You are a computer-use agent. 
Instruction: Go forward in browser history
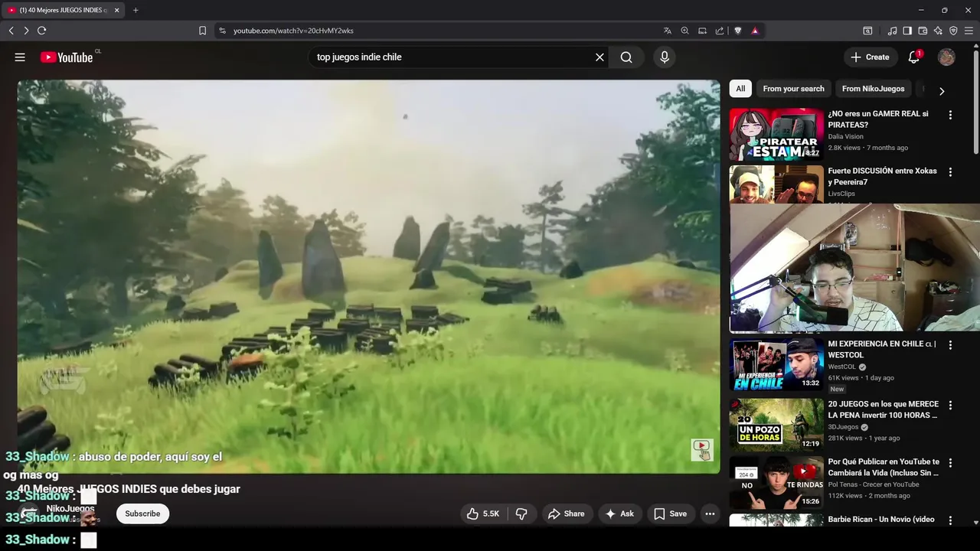[x=26, y=31]
